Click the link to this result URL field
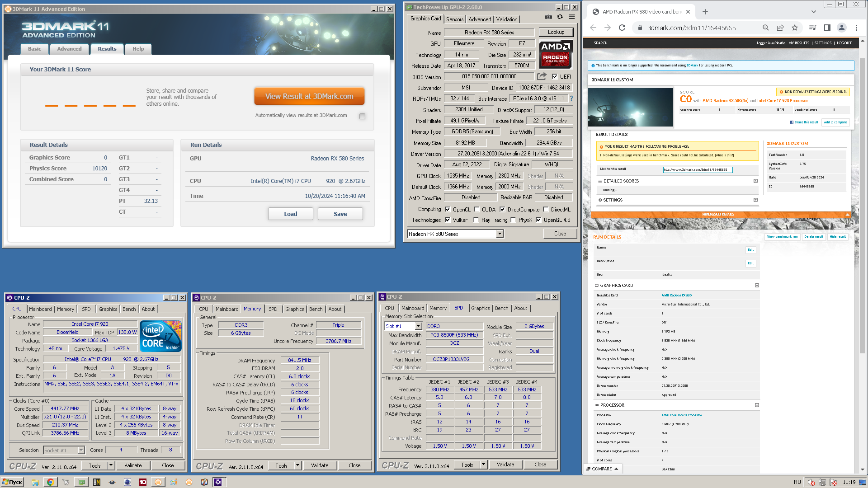The width and height of the screenshot is (868, 488). [x=698, y=169]
